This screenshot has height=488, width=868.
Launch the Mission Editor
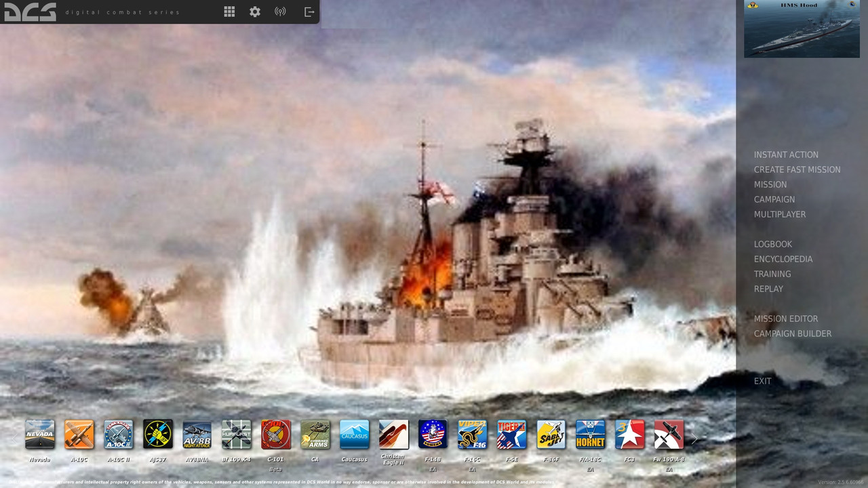click(x=786, y=319)
